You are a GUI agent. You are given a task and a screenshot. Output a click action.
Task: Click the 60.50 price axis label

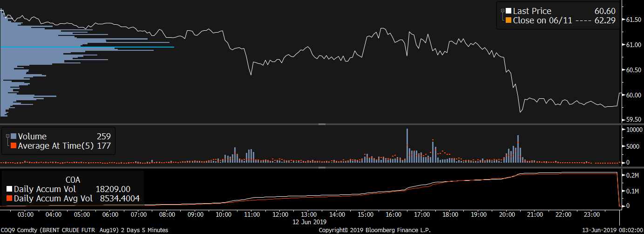point(634,70)
